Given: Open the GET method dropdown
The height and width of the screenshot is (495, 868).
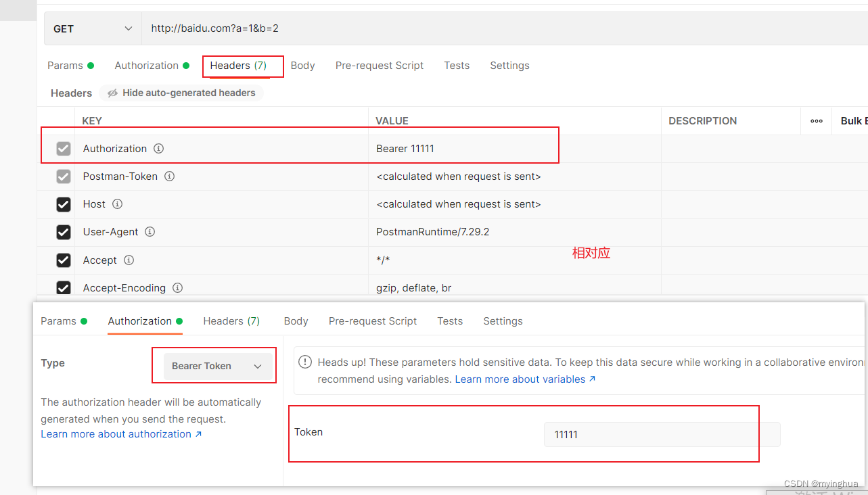Looking at the screenshot, I should 93,28.
